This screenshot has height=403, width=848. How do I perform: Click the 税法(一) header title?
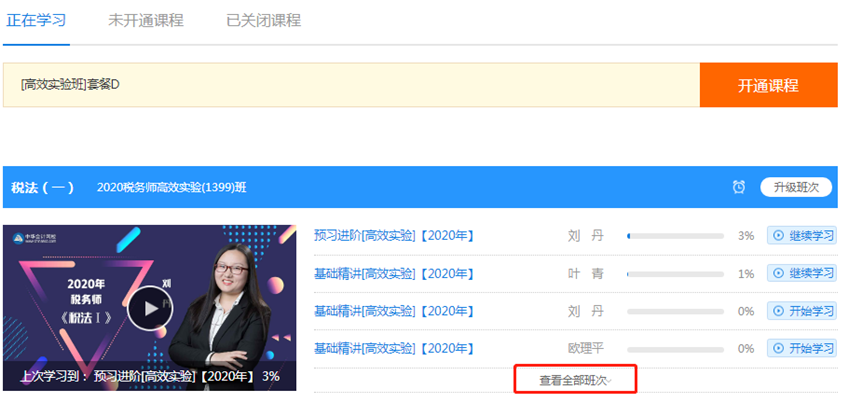[43, 187]
